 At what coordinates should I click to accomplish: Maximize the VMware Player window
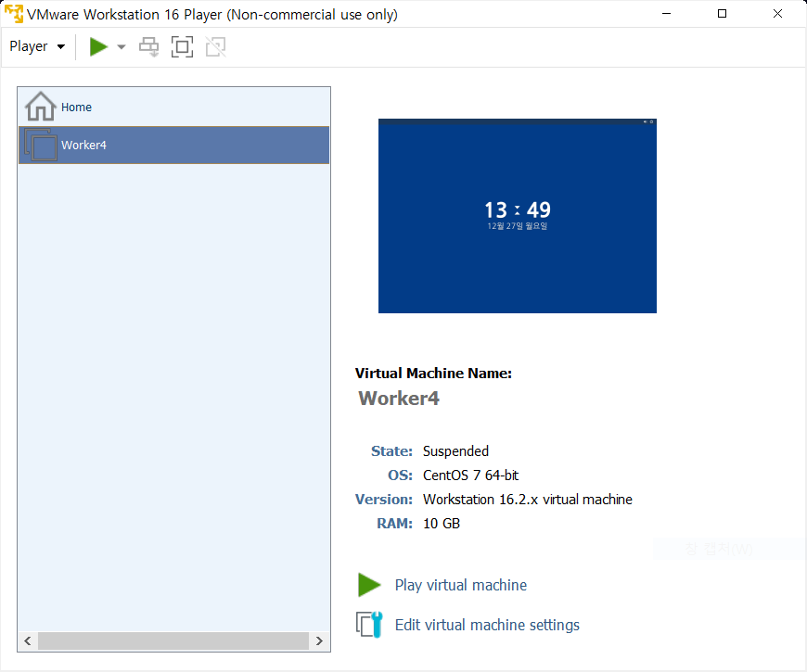[x=722, y=14]
